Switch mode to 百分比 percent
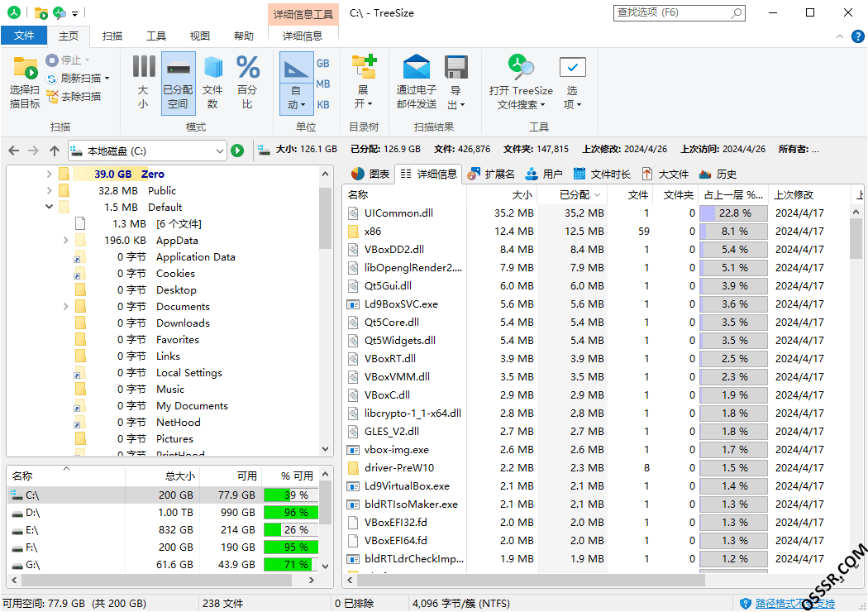 click(x=247, y=83)
